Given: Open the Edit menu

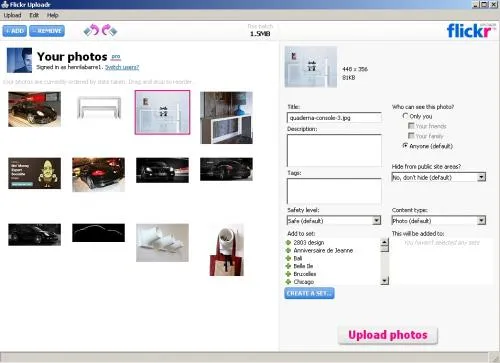Looking at the screenshot, I should 34,15.
